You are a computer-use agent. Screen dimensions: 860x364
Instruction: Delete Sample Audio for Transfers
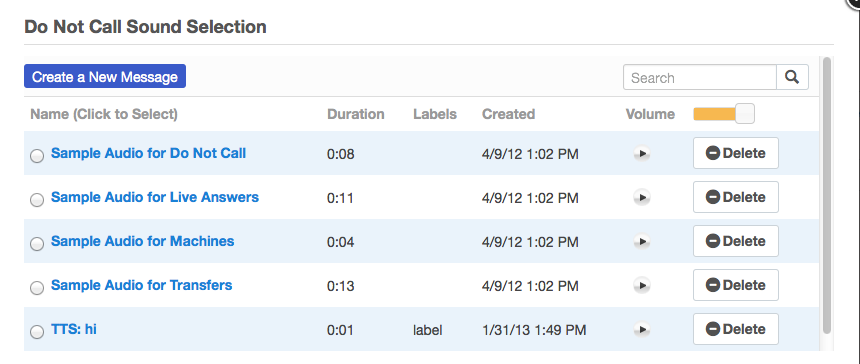click(x=735, y=285)
